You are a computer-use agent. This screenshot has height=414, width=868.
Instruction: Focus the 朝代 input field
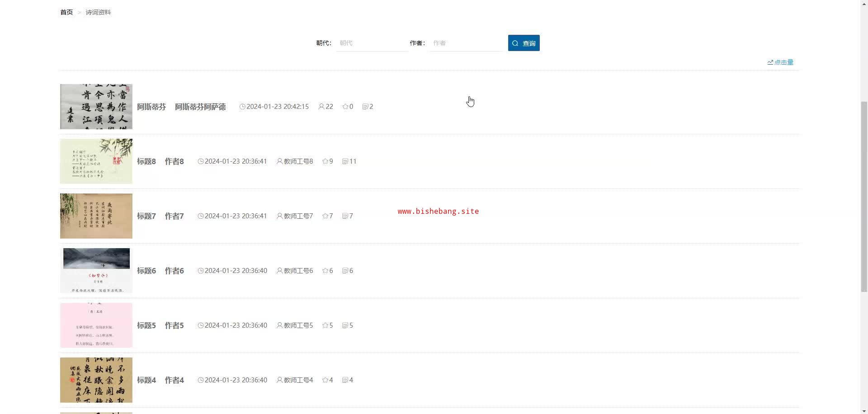pyautogui.click(x=372, y=43)
